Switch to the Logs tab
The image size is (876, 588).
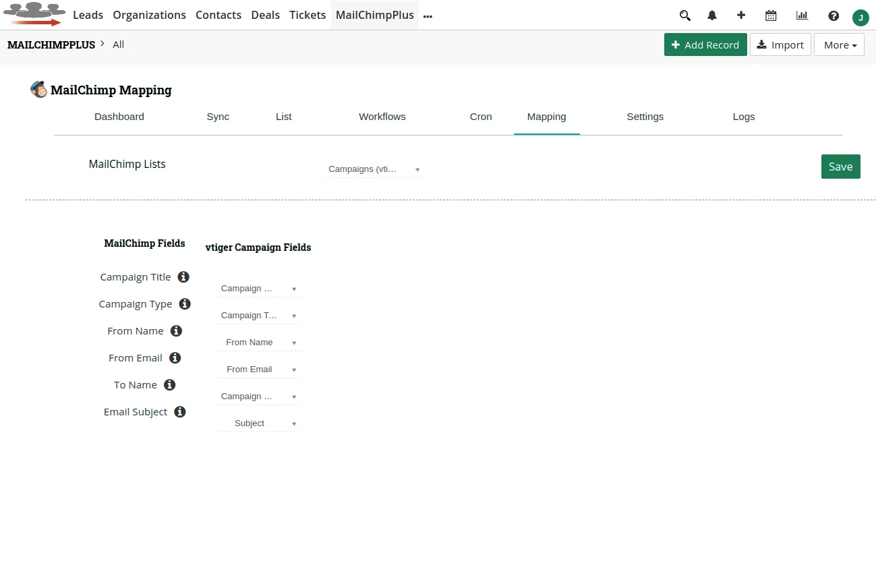point(743,116)
